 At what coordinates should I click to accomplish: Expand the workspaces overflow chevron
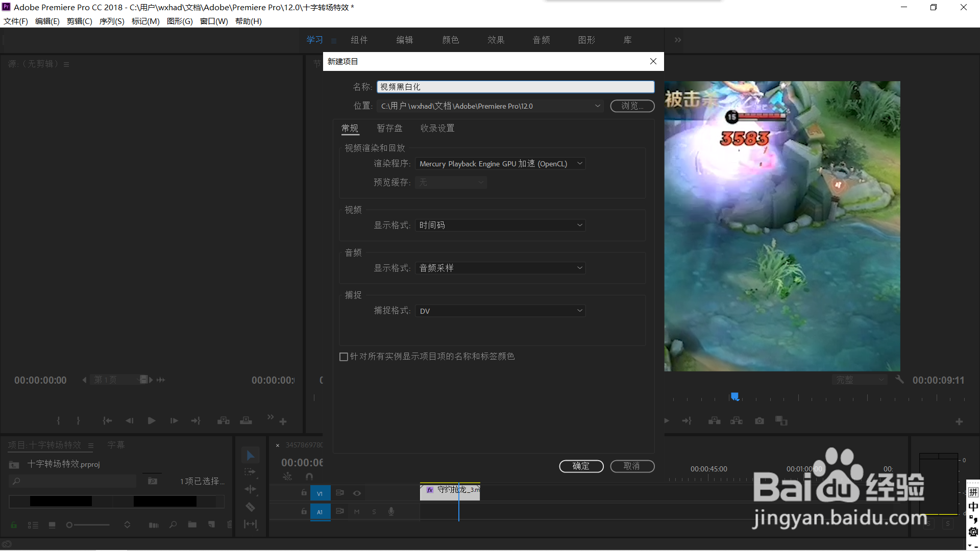click(678, 40)
